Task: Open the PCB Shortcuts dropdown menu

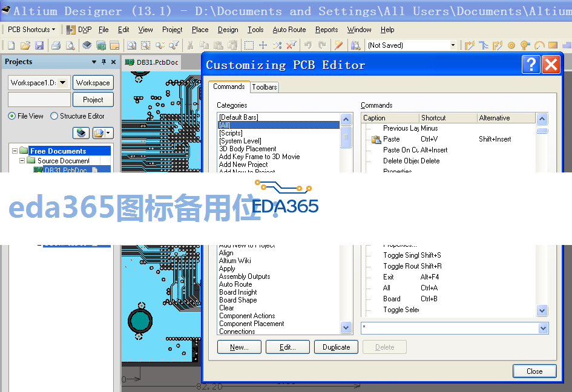Action: tap(31, 30)
